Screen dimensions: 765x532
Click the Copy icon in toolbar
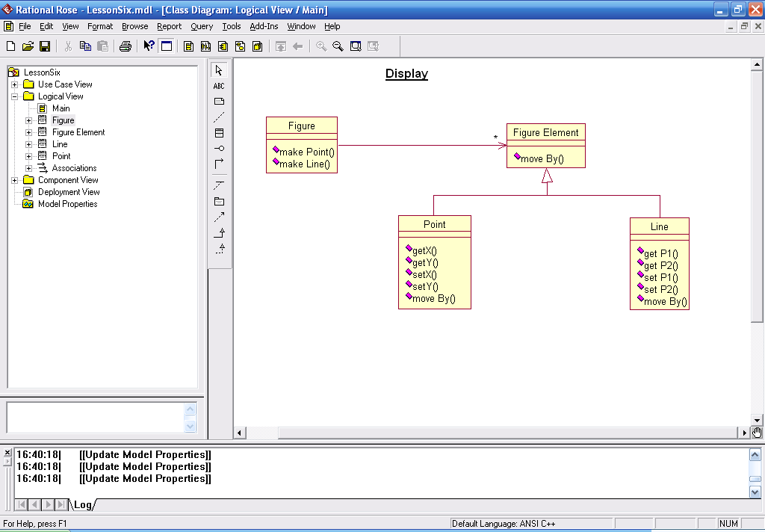(x=85, y=46)
